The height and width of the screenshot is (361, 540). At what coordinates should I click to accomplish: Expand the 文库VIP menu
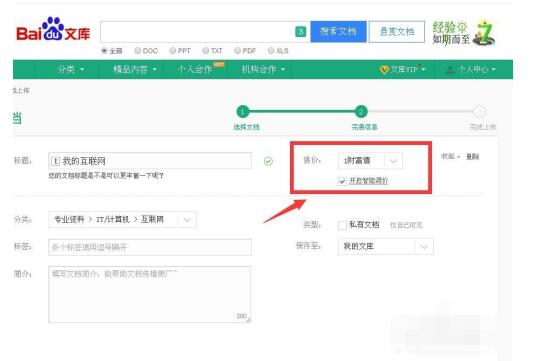(x=403, y=70)
